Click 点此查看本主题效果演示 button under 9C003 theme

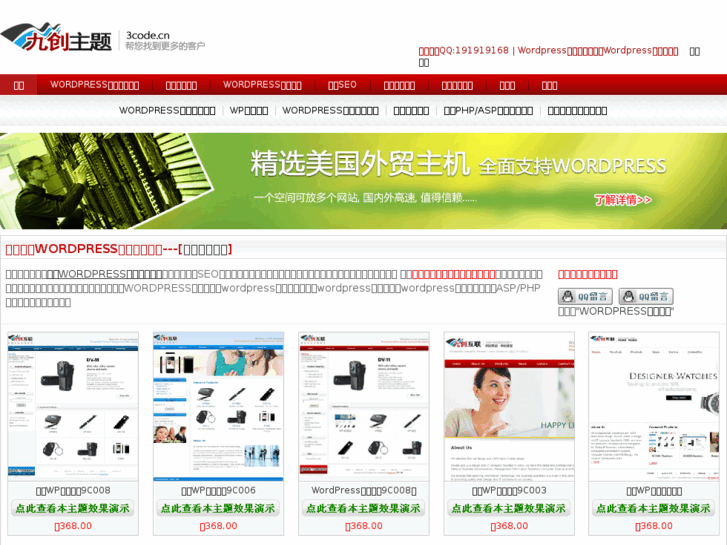509,508
